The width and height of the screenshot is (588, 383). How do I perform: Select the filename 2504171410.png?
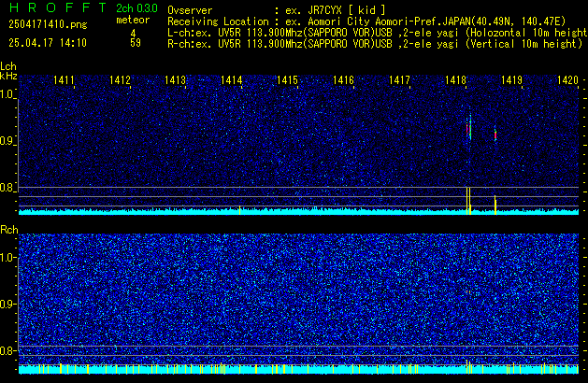click(48, 24)
